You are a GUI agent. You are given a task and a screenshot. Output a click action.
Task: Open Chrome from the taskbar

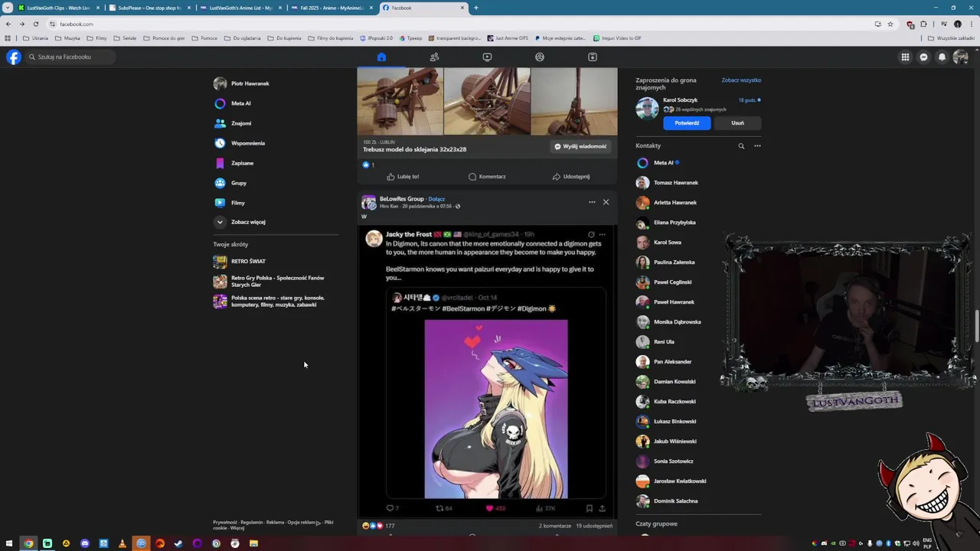28,543
